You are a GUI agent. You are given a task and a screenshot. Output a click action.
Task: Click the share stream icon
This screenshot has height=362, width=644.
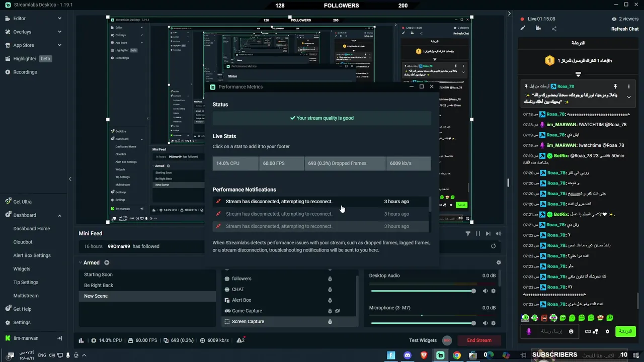554,29
